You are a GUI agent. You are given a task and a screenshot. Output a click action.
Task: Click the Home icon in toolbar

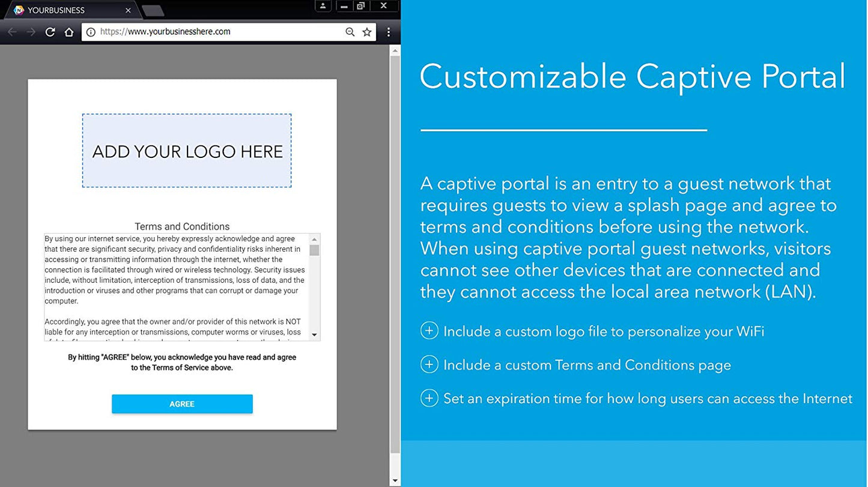pos(69,32)
